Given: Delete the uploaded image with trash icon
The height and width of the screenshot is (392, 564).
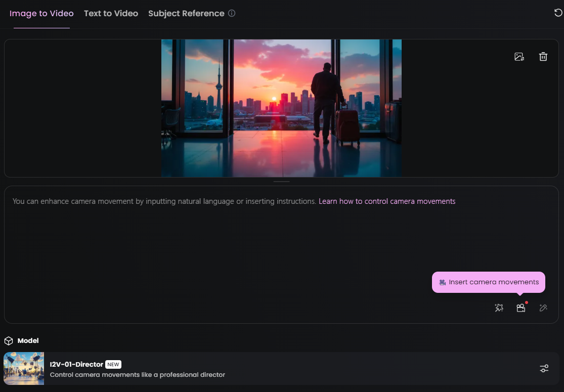Looking at the screenshot, I should pos(543,57).
